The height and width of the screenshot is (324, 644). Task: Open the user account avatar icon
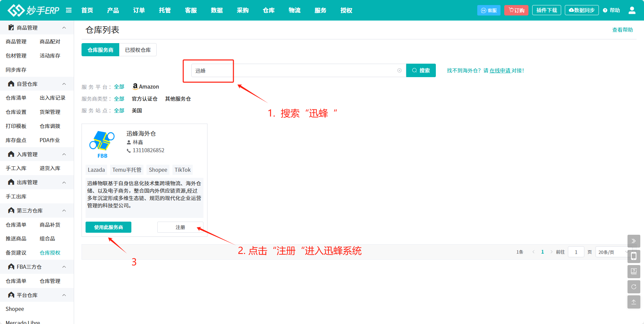(632, 10)
